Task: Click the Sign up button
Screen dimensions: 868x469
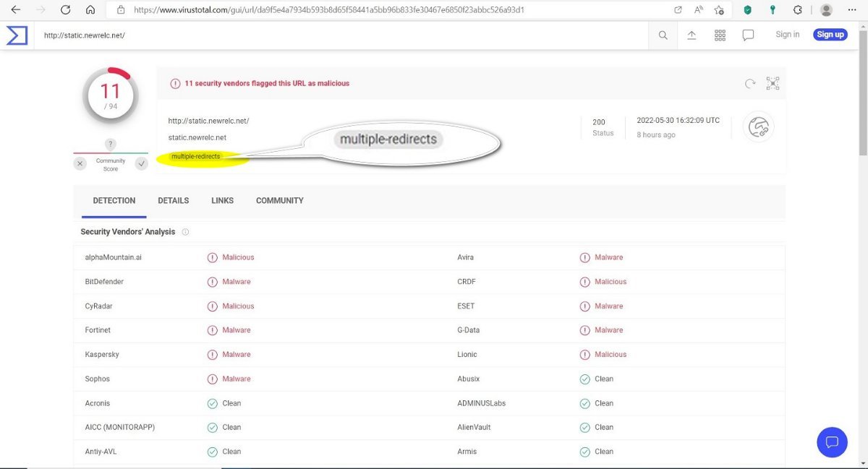Action: click(x=830, y=35)
